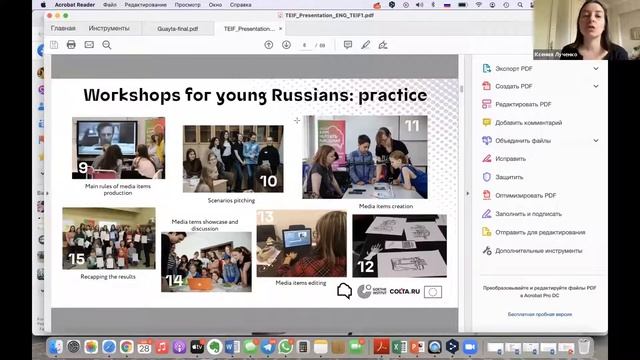Go to next page with down arrow

(x=287, y=45)
